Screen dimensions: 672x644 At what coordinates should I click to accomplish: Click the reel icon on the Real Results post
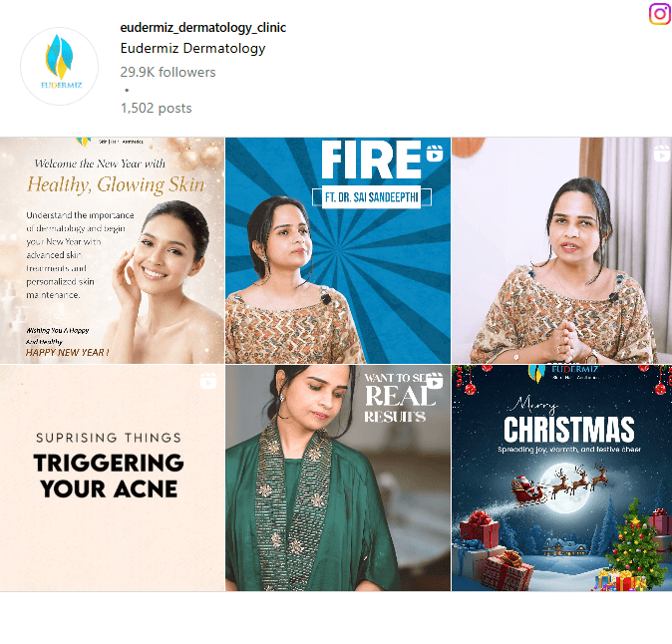pyautogui.click(x=435, y=381)
